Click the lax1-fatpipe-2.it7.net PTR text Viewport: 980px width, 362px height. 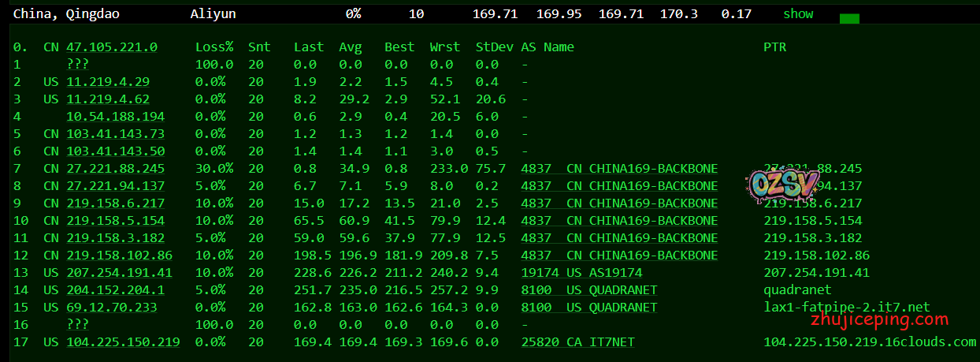click(846, 308)
